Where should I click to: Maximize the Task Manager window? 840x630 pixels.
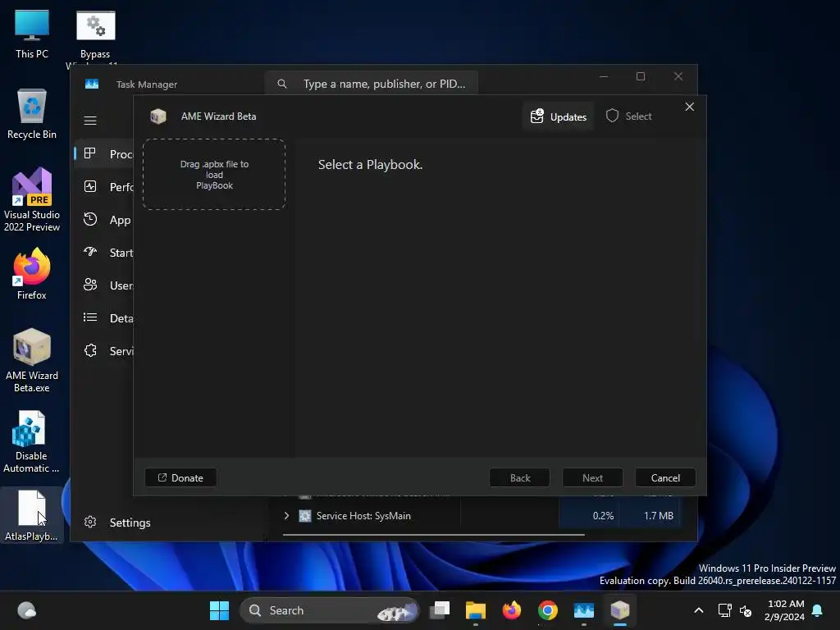640,76
